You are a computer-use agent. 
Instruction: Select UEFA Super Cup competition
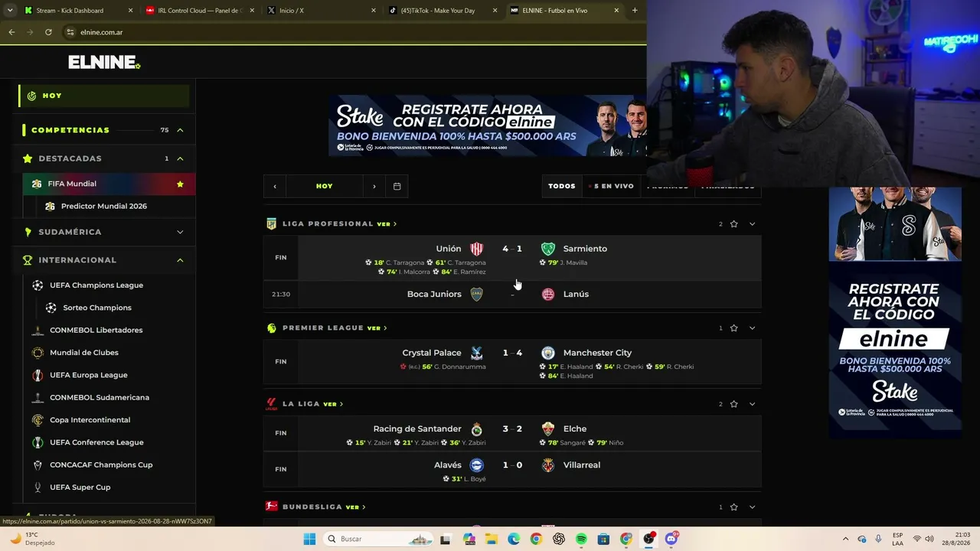[x=80, y=487]
